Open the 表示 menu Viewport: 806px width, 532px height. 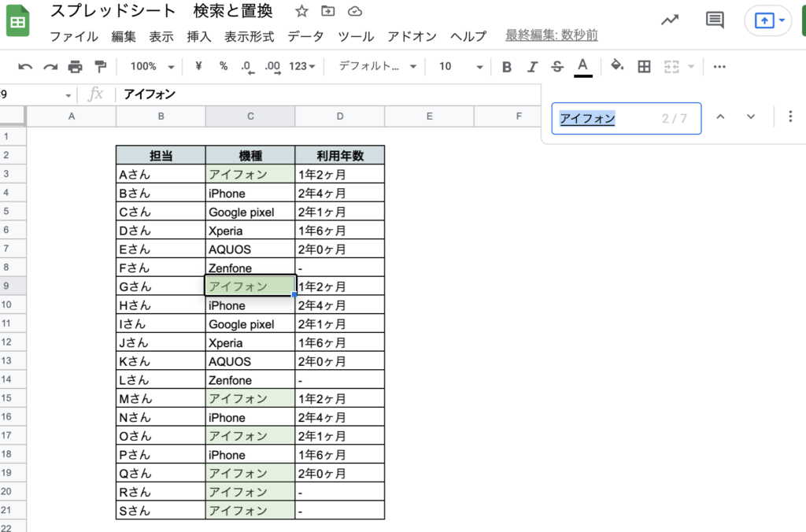161,36
